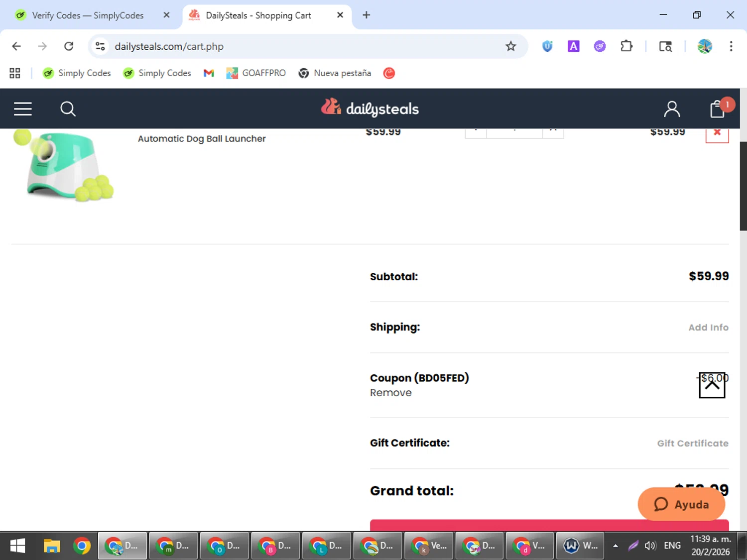Open the Ayuda help chat
The image size is (747, 560).
tap(681, 504)
